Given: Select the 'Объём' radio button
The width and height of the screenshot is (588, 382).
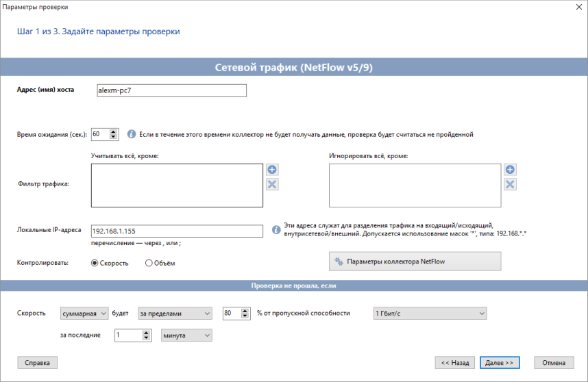Looking at the screenshot, I should pyautogui.click(x=149, y=263).
